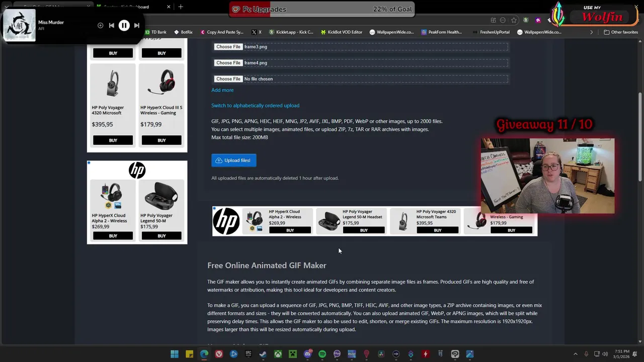Choose File for the frame4.png row
Image resolution: width=644 pixels, height=362 pixels.
click(x=228, y=63)
